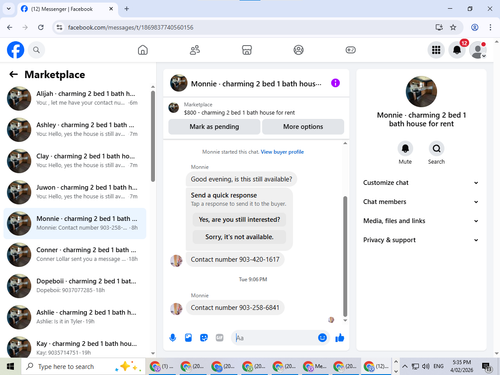Open the listing thumbnail beside $800 title

pos(173,108)
